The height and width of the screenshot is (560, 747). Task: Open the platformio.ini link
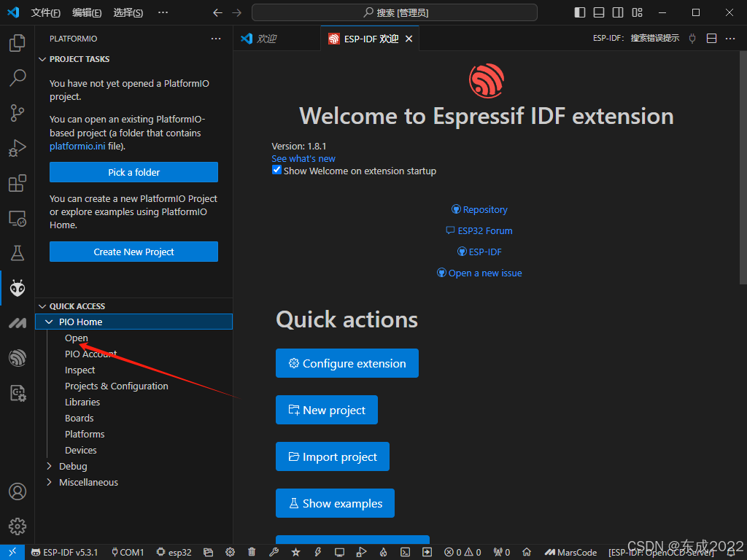77,146
